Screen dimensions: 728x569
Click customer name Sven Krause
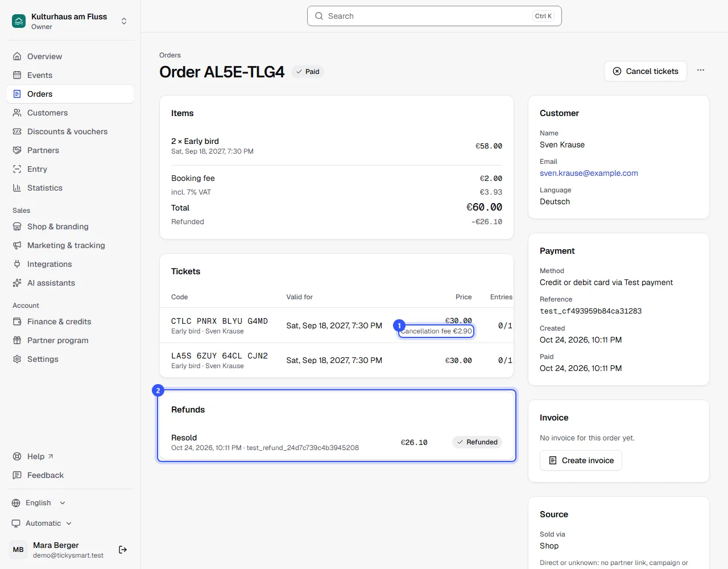(562, 145)
